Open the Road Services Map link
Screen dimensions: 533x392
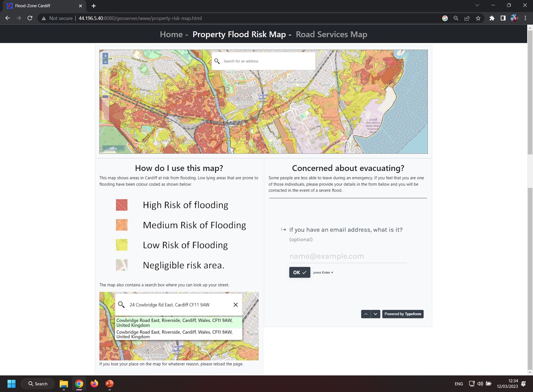tap(331, 35)
